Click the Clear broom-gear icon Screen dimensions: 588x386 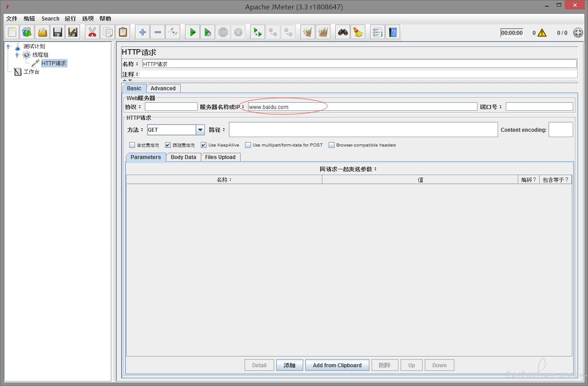(x=308, y=32)
